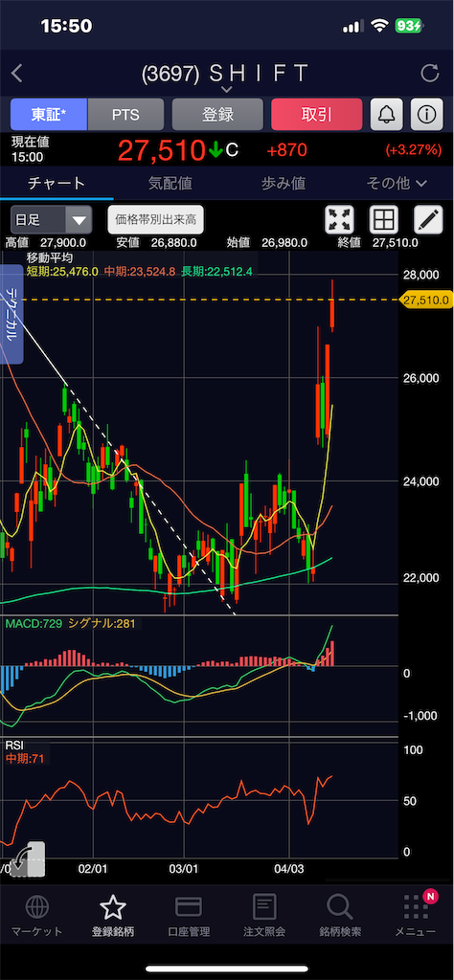Screen dimensions: 454x980
Task: Switch to PTS market toggle
Action: 125,115
